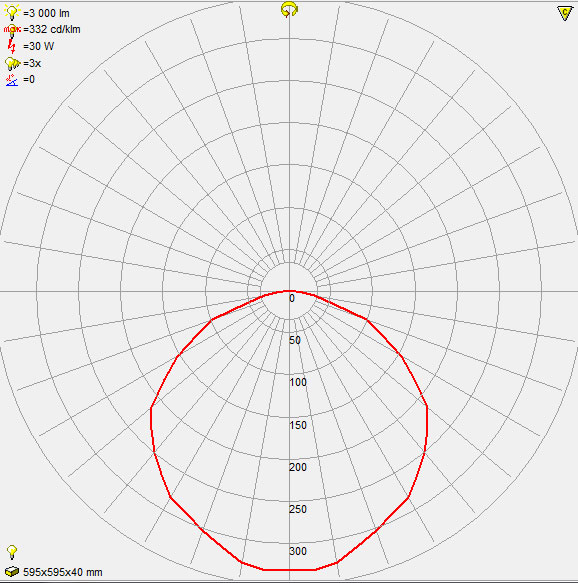
Task: Click the 300 scale label
Action: click(x=298, y=551)
